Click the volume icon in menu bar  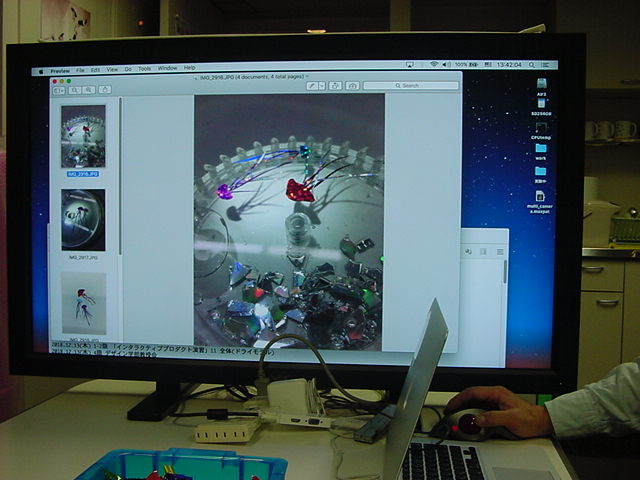tap(447, 64)
